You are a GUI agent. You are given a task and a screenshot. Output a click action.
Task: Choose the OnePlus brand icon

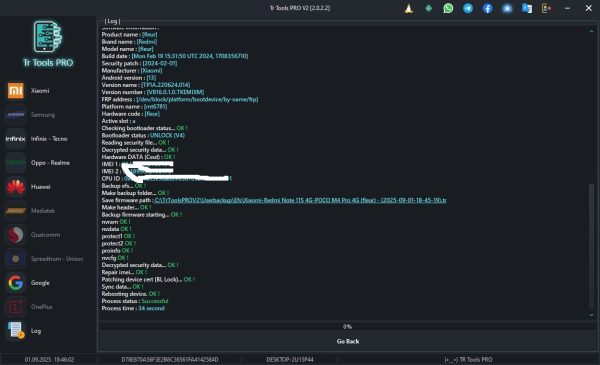[x=16, y=307]
